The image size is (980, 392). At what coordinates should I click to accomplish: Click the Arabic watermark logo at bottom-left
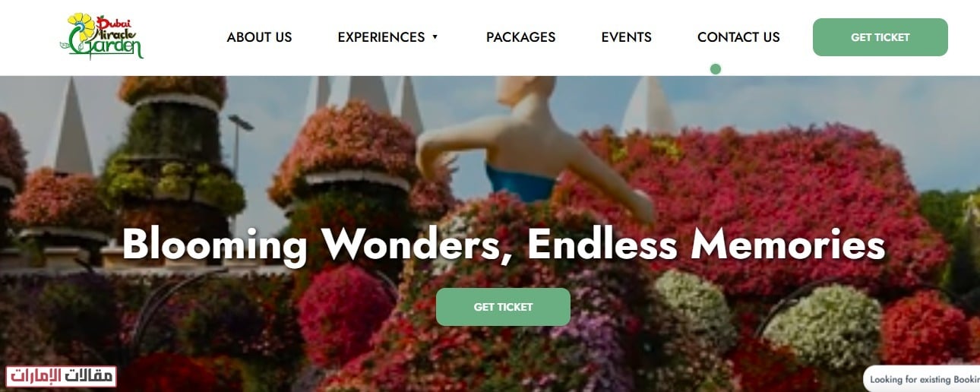pos(62,376)
